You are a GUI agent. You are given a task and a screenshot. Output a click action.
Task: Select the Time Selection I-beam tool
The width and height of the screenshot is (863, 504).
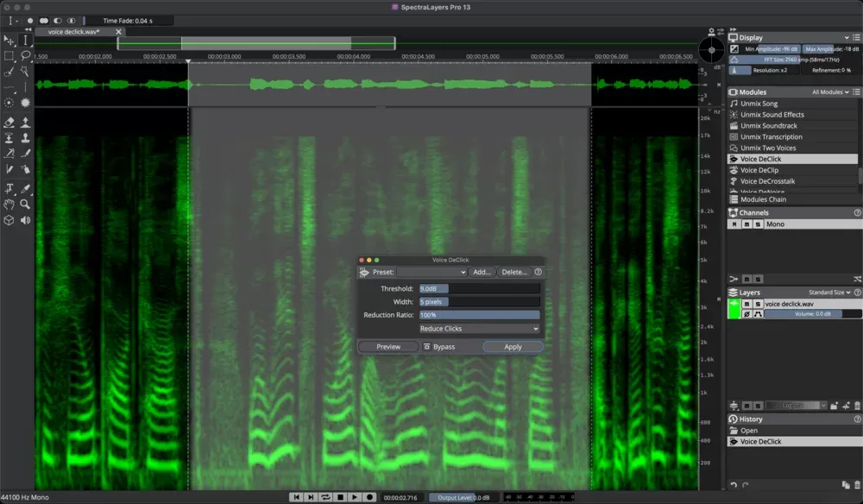(x=25, y=41)
